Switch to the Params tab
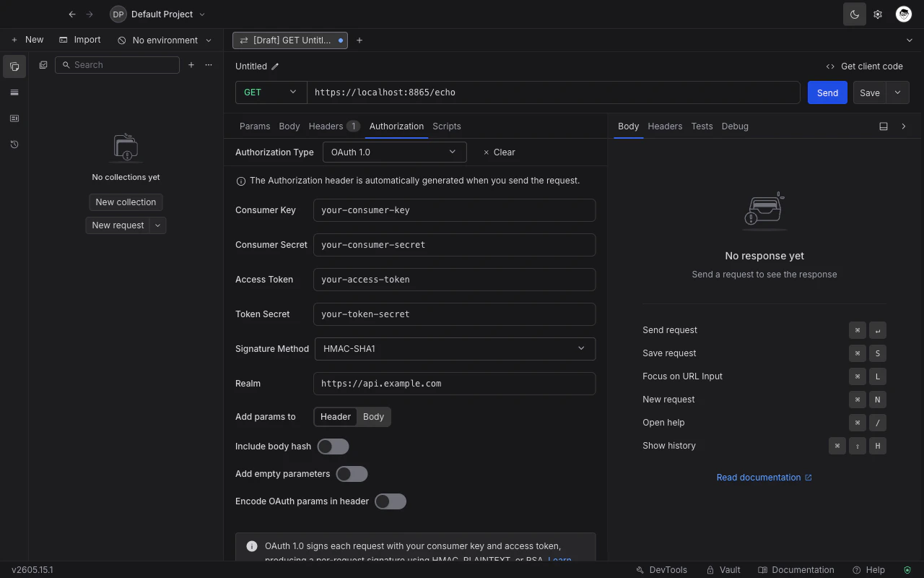This screenshot has width=924, height=578. (x=255, y=126)
